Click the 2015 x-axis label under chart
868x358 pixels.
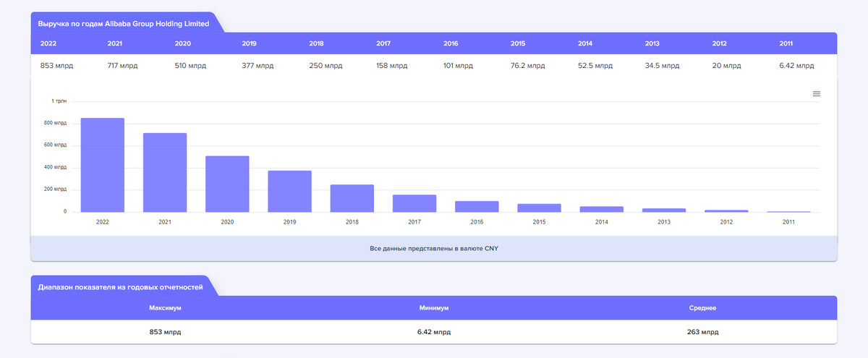[539, 222]
